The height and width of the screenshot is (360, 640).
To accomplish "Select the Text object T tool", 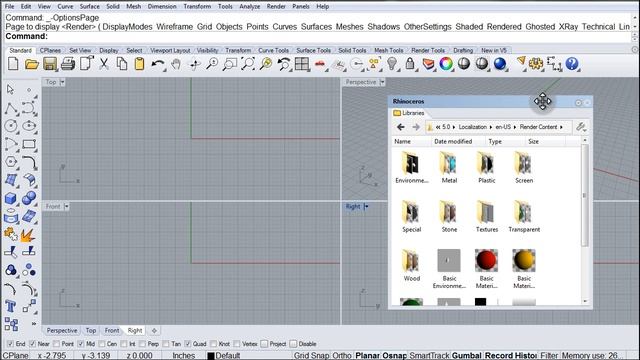I will point(11,306).
